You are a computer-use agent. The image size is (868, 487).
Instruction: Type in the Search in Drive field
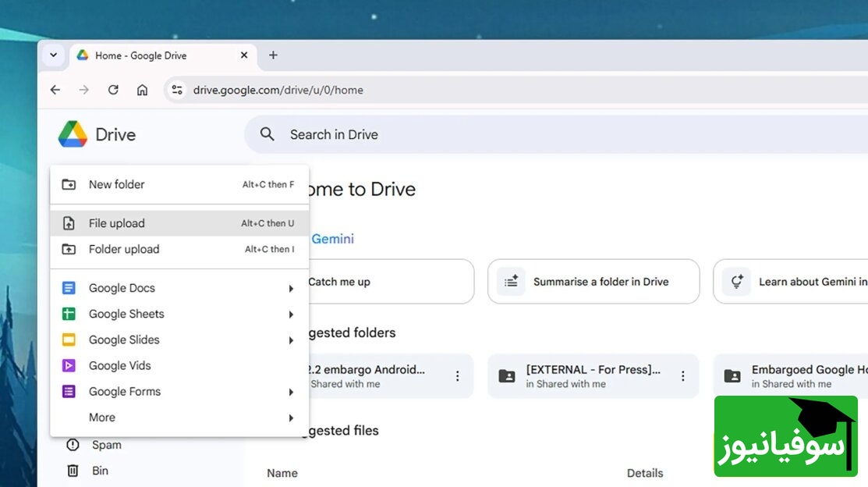click(468, 135)
